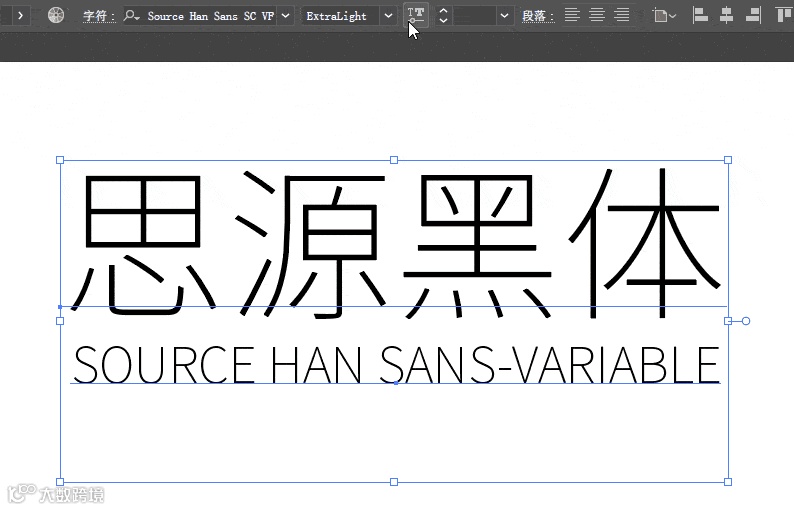Image resolution: width=794 pixels, height=510 pixels.
Task: Click the font size value field
Action: pos(474,16)
